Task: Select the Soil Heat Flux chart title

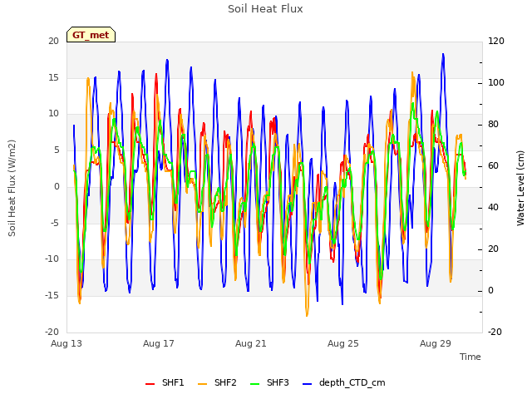Action: pos(265,9)
